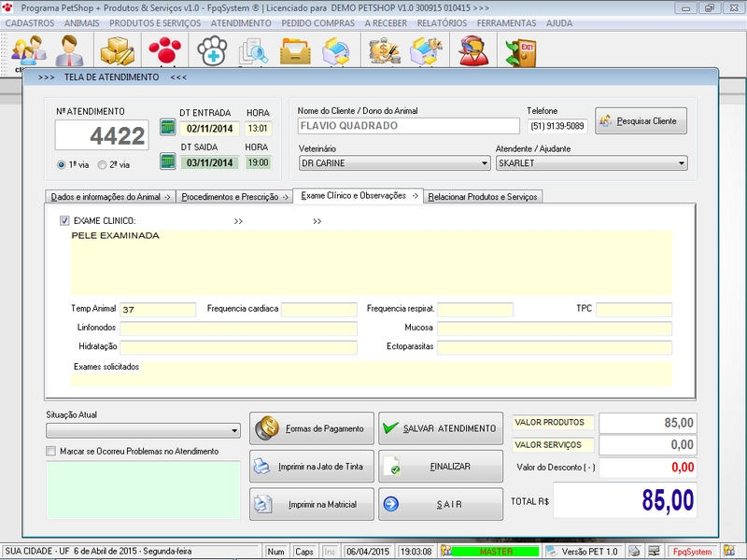Open calendar icon beside DT SAIDA
The image size is (747, 560).
(x=168, y=161)
